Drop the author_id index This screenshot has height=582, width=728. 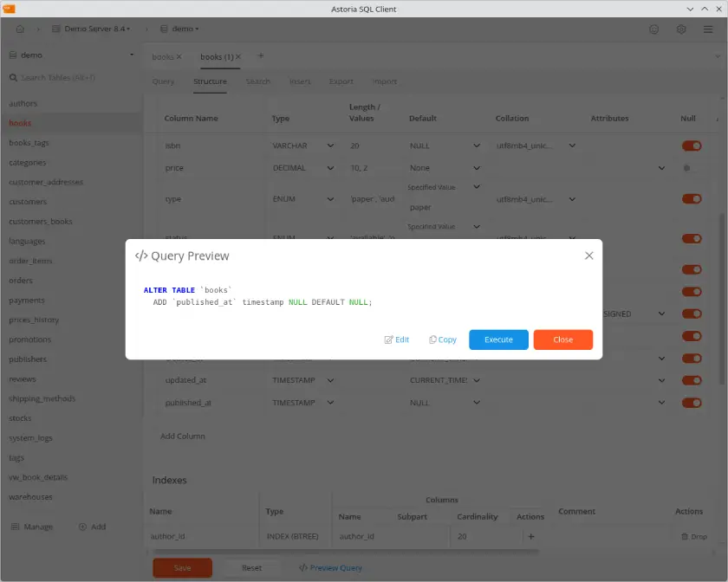(x=694, y=536)
